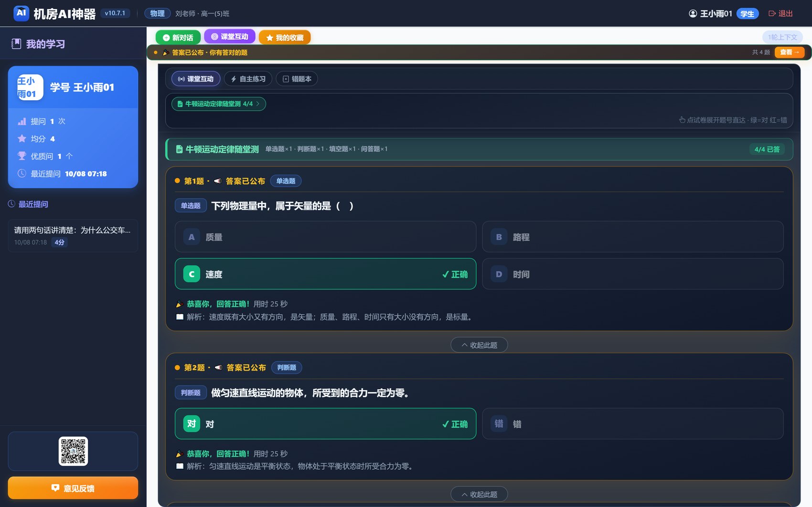Click the orange 查看 button
Screen dimensions: 812x507
[x=790, y=52]
